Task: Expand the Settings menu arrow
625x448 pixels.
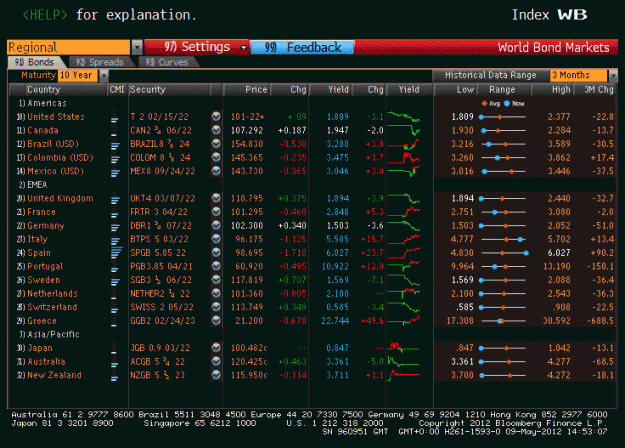Action: pyautogui.click(x=243, y=47)
